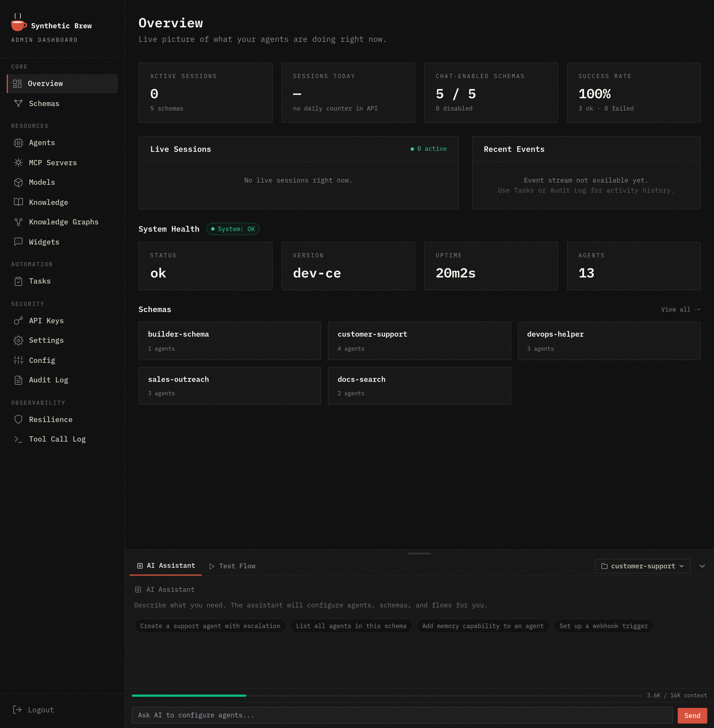Open the docs-search schema card
Image resolution: width=714 pixels, height=728 pixels.
[419, 386]
